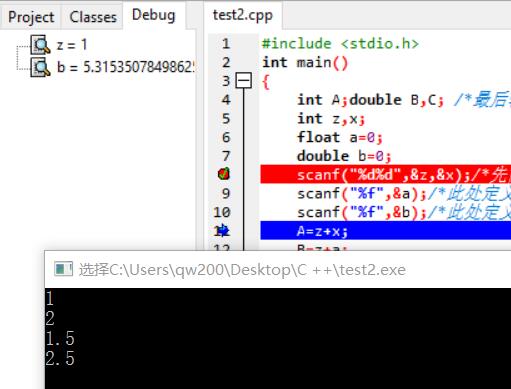Click line number 6 in the gutter

[226, 137]
